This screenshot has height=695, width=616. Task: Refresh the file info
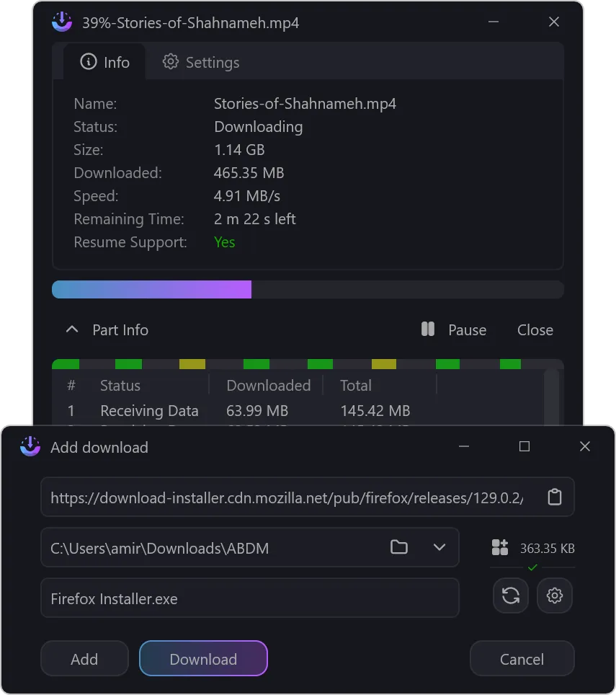click(x=511, y=596)
